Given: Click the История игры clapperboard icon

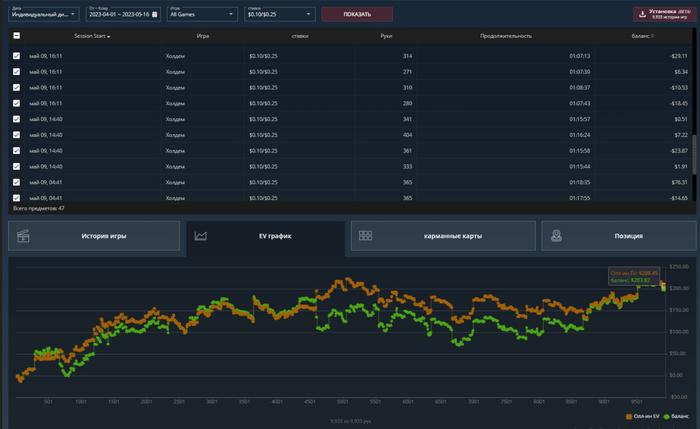Looking at the screenshot, I should tap(23, 236).
